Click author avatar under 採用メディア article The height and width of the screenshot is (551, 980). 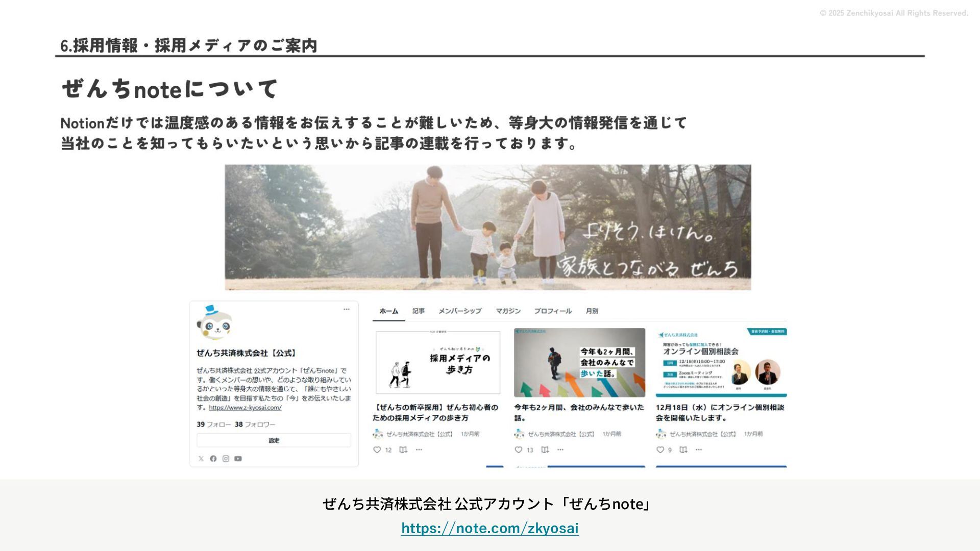(x=378, y=434)
